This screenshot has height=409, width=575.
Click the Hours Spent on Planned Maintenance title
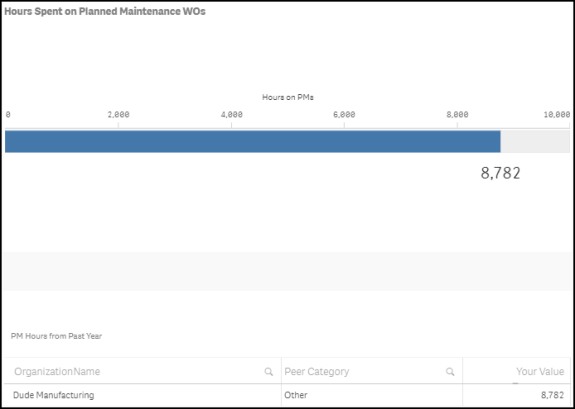point(105,11)
